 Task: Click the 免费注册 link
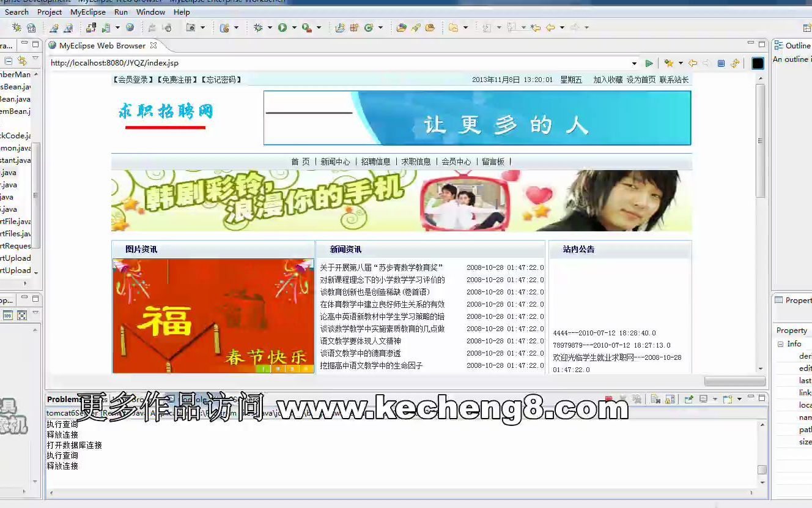tap(177, 80)
